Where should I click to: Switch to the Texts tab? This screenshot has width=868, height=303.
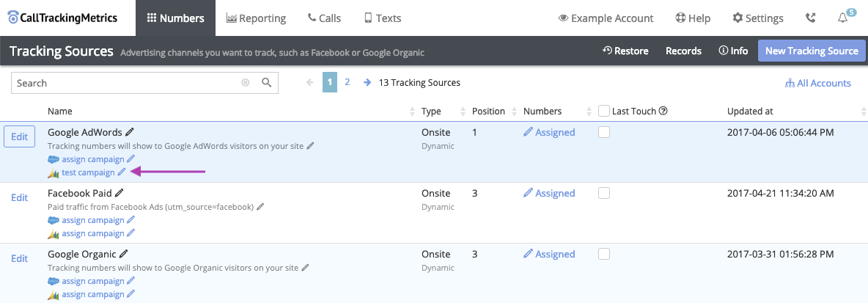tap(382, 18)
